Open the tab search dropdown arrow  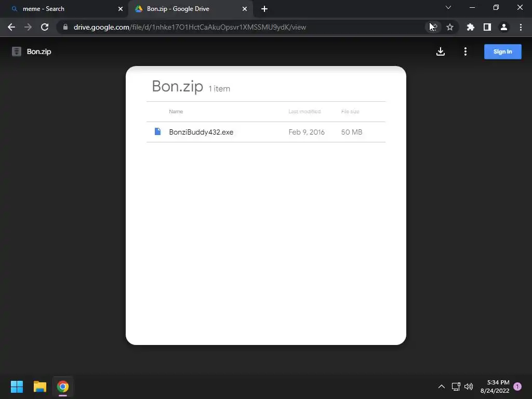point(448,7)
